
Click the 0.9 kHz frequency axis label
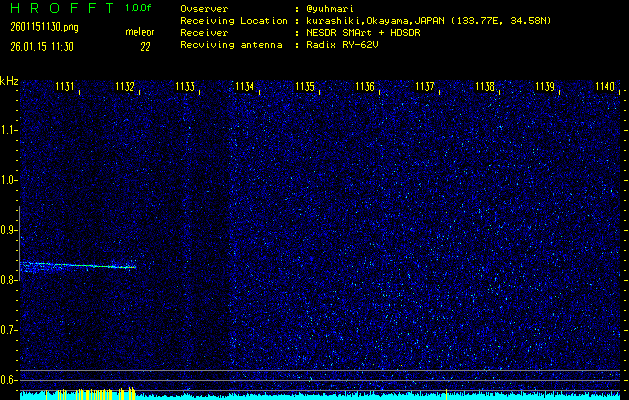(9, 230)
